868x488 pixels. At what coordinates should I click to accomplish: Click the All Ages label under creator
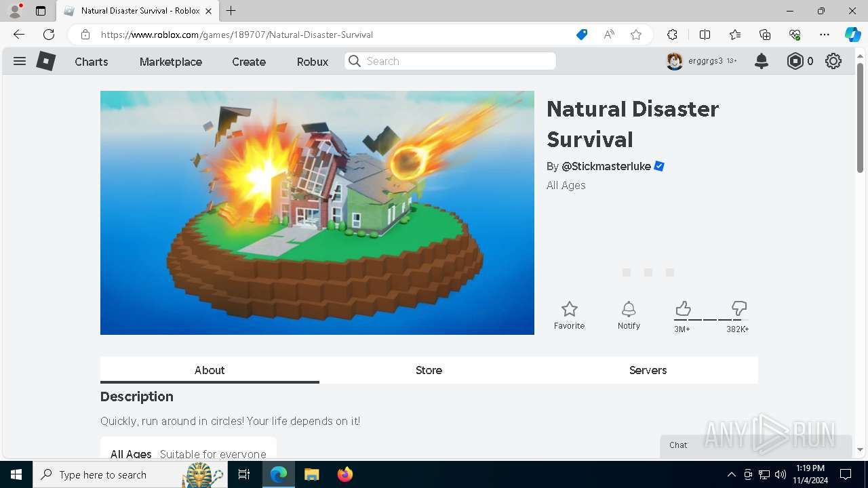pyautogui.click(x=566, y=185)
